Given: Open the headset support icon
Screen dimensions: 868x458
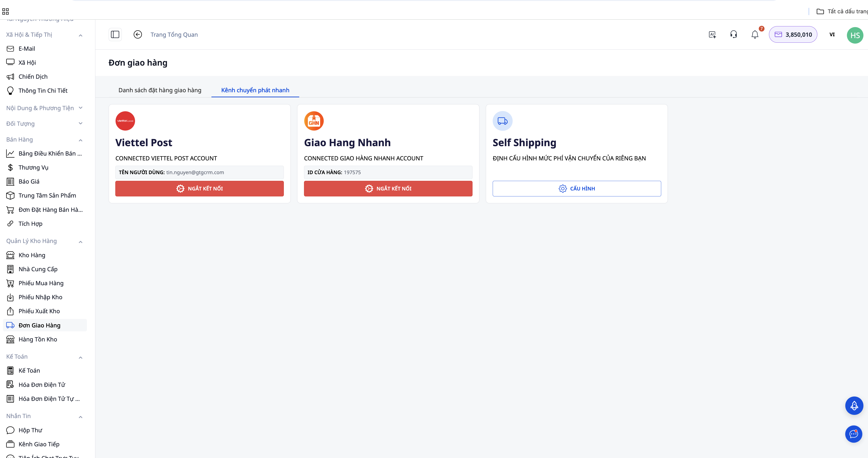Looking at the screenshot, I should tap(734, 34).
